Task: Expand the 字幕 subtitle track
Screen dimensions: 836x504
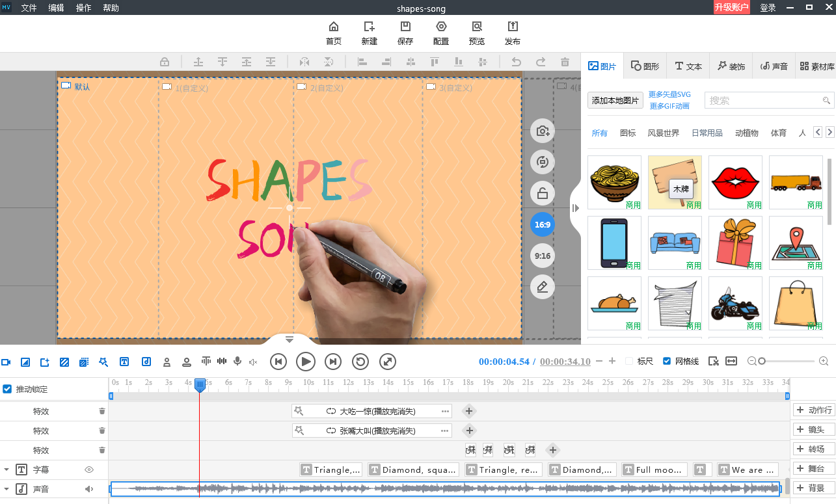Action: [7, 470]
